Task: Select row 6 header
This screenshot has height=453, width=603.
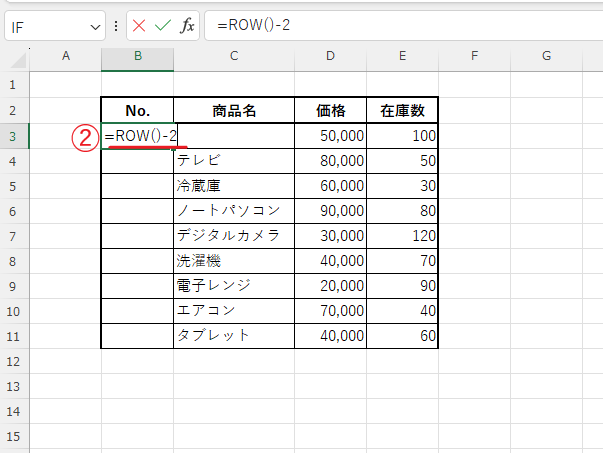Action: [15, 211]
